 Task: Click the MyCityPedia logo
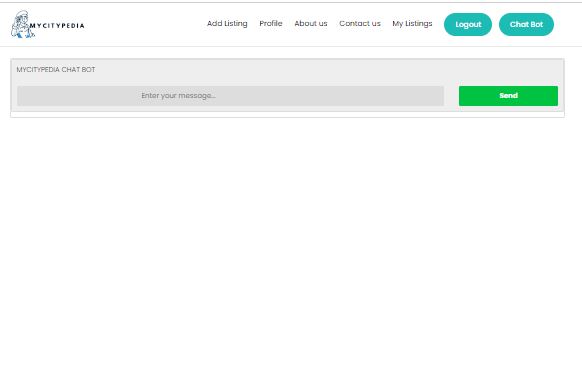click(x=48, y=24)
